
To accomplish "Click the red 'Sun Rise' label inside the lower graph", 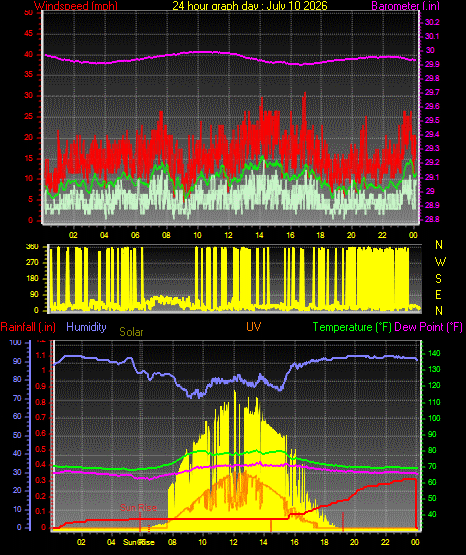I will point(138,508).
